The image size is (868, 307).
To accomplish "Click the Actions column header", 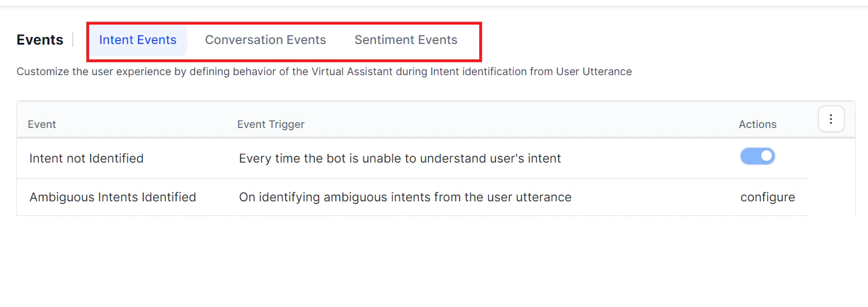I will pyautogui.click(x=757, y=124).
